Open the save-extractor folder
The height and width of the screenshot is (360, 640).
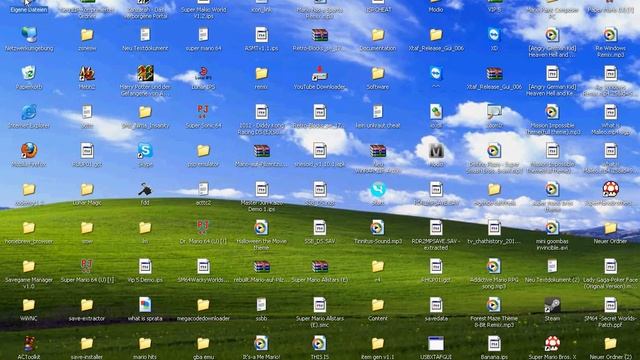pos(87,305)
